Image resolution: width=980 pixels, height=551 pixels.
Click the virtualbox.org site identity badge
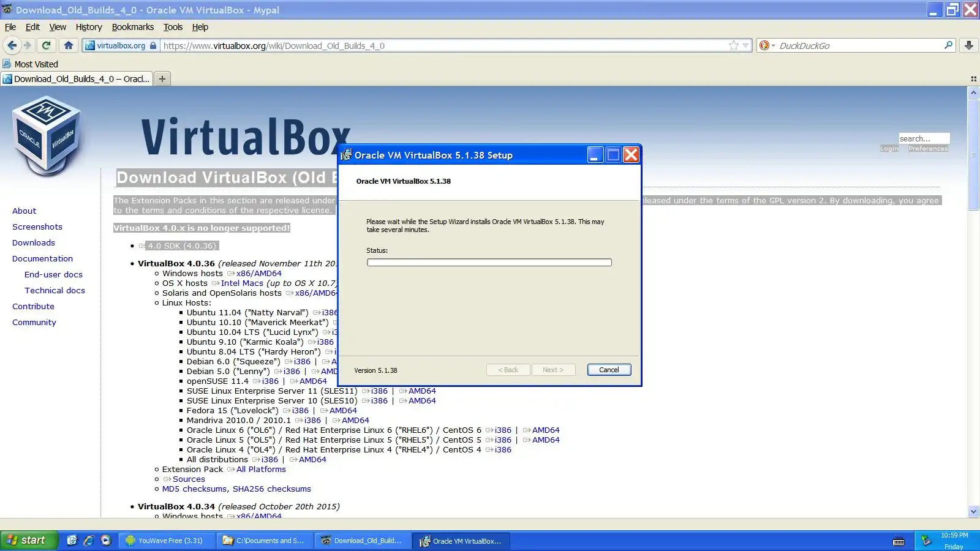coord(121,45)
